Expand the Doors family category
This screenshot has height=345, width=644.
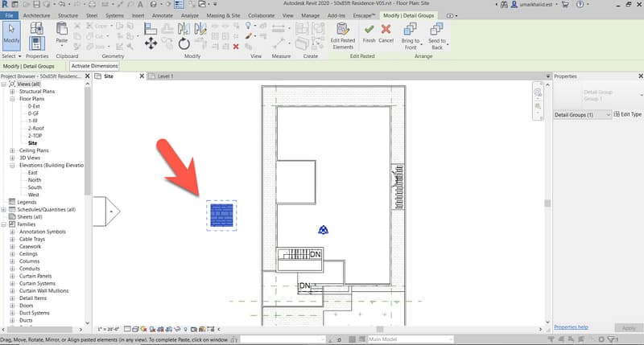tap(12, 305)
